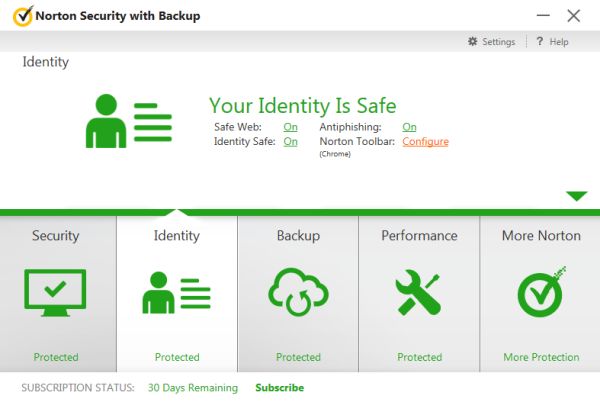Toggle Antiphishing On link
This screenshot has height=402, width=600.
409,127
